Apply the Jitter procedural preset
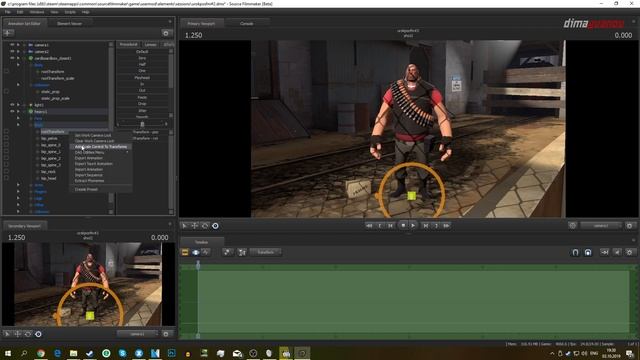This screenshot has width=640, height=360. click(x=142, y=110)
